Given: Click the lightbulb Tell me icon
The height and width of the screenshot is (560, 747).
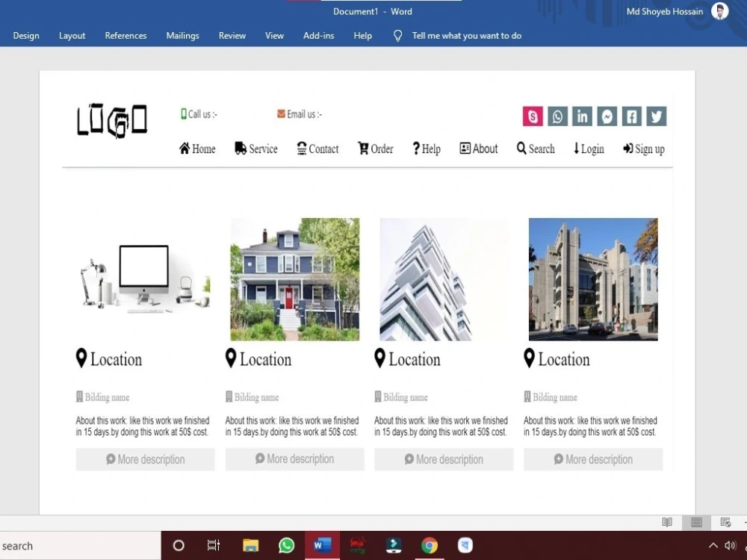Looking at the screenshot, I should tap(398, 36).
